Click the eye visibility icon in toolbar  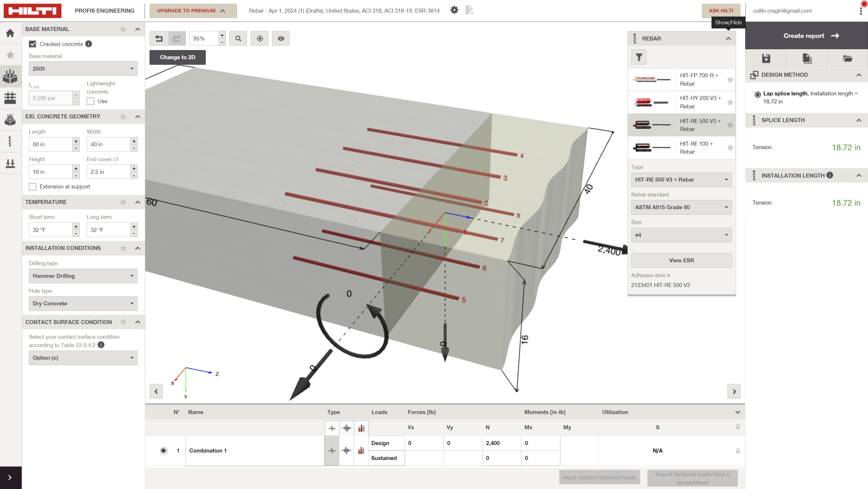[x=281, y=38]
